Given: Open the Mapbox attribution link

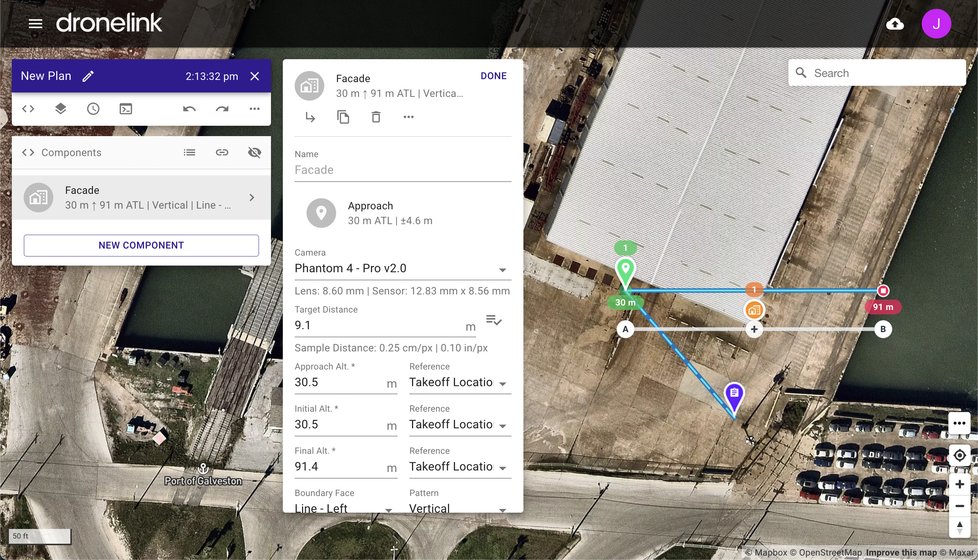Looking at the screenshot, I should [766, 553].
